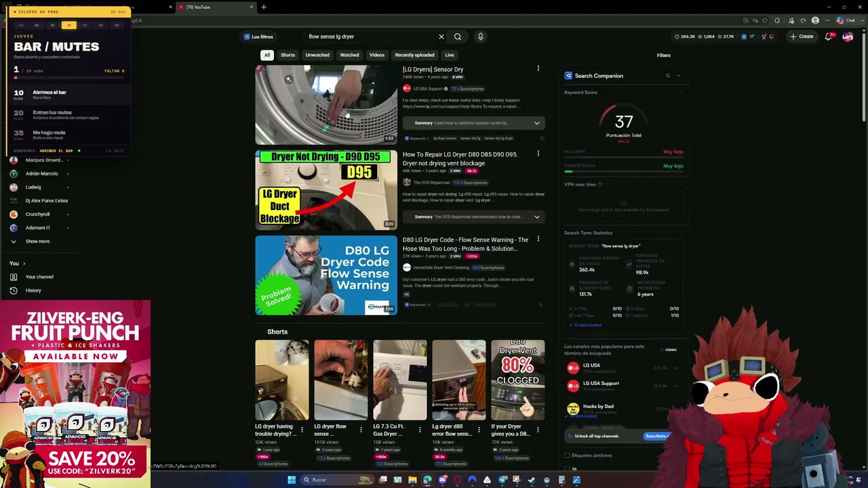
Task: Open more options for Flow Sense Warning video
Action: [x=538, y=239]
